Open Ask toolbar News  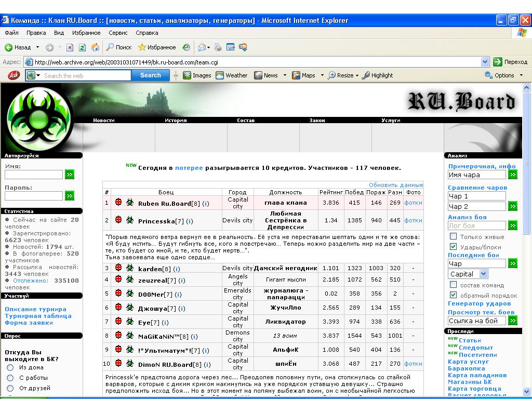coord(267,75)
